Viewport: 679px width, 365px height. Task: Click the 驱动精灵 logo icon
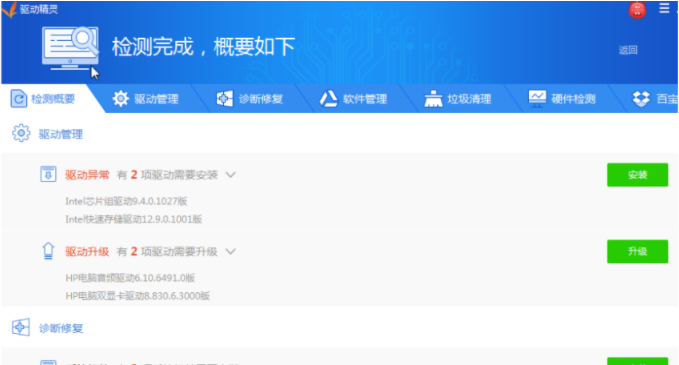[9, 9]
